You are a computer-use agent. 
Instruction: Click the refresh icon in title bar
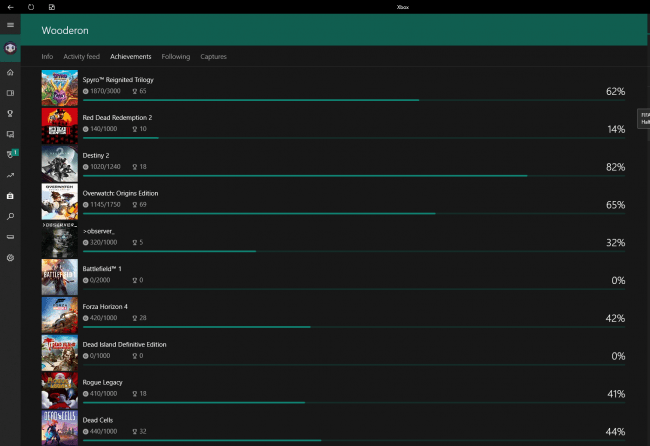tap(31, 6)
